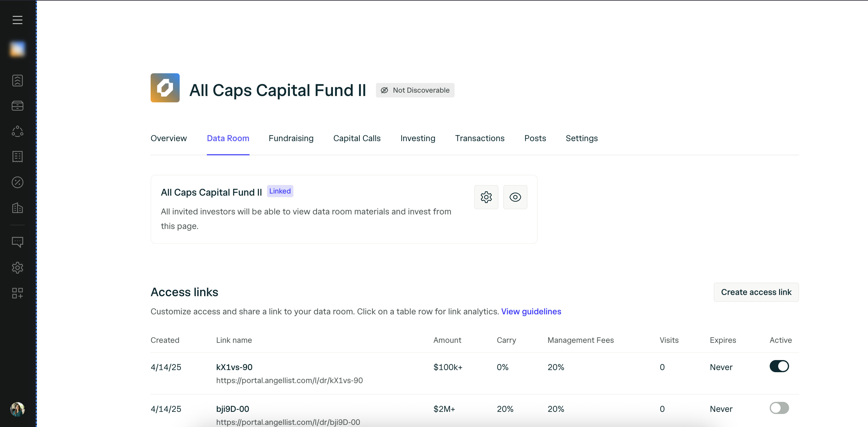Open the hamburger menu in the sidebar

[x=18, y=20]
